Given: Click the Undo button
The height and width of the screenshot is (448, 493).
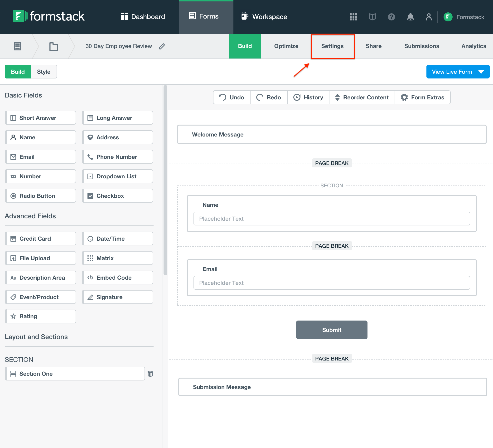Looking at the screenshot, I should pos(232,97).
